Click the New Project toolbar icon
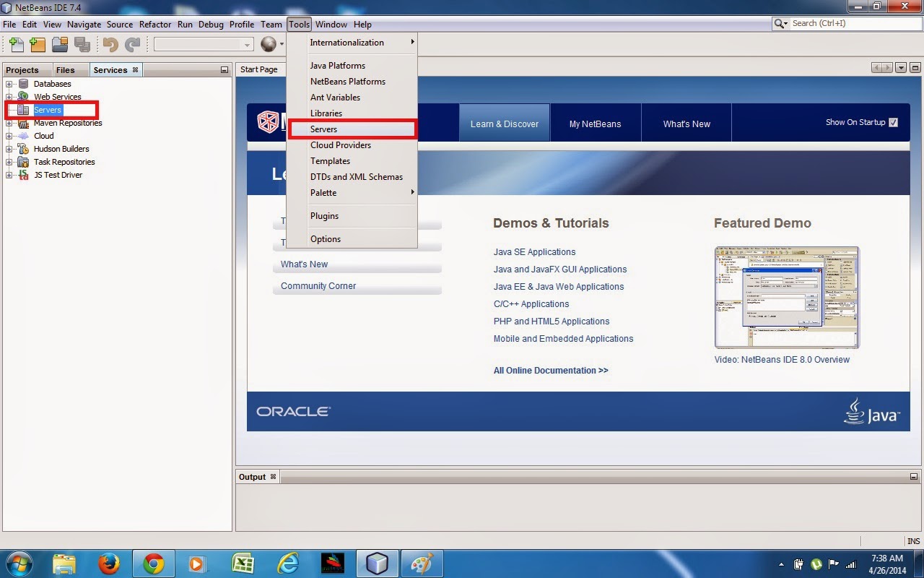This screenshot has height=578, width=924. pos(38,44)
